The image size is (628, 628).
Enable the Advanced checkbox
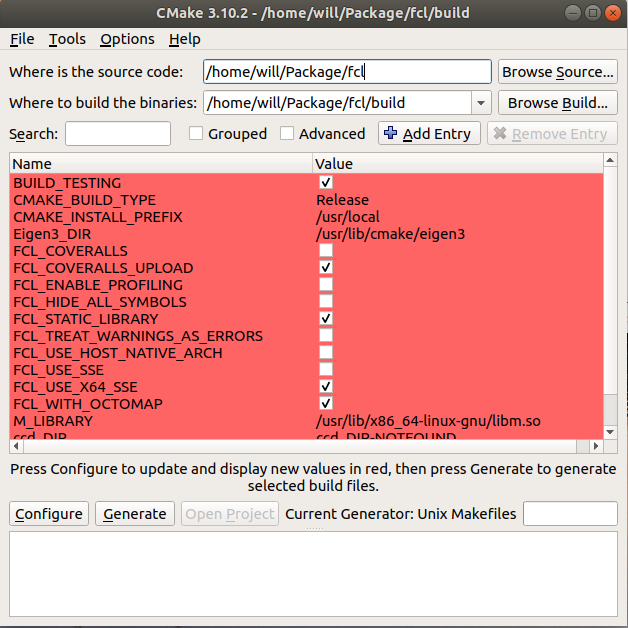click(287, 133)
